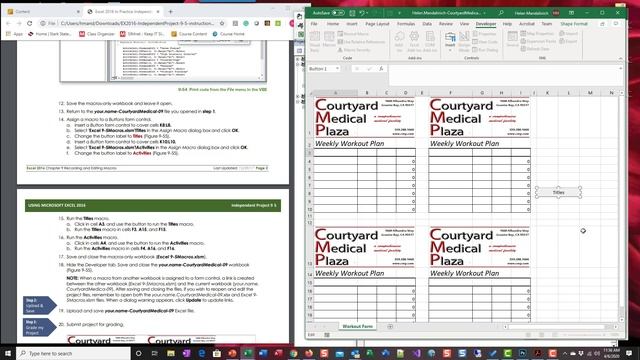Click XML Import button

(569, 33)
